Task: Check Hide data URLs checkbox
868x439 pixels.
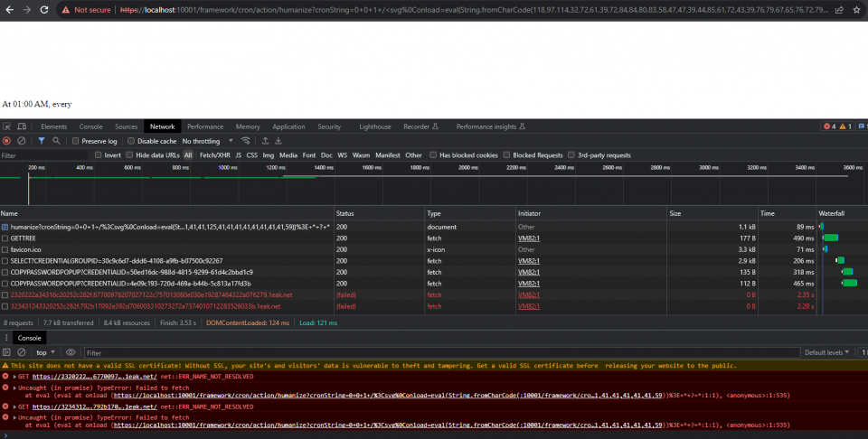Action: [x=129, y=155]
